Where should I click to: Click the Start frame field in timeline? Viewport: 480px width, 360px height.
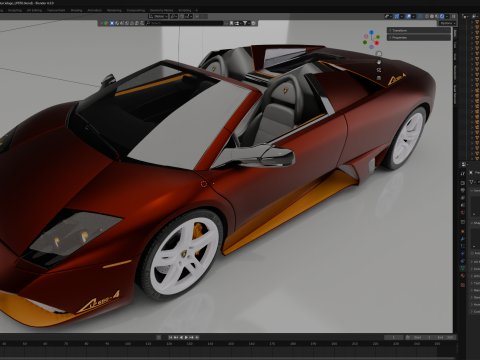[x=422, y=337]
